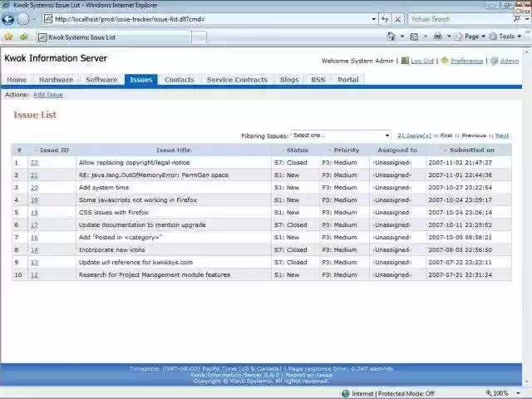Screen dimensions: 532x399
Task: Switch to the Hardware tab
Action: (x=56, y=80)
